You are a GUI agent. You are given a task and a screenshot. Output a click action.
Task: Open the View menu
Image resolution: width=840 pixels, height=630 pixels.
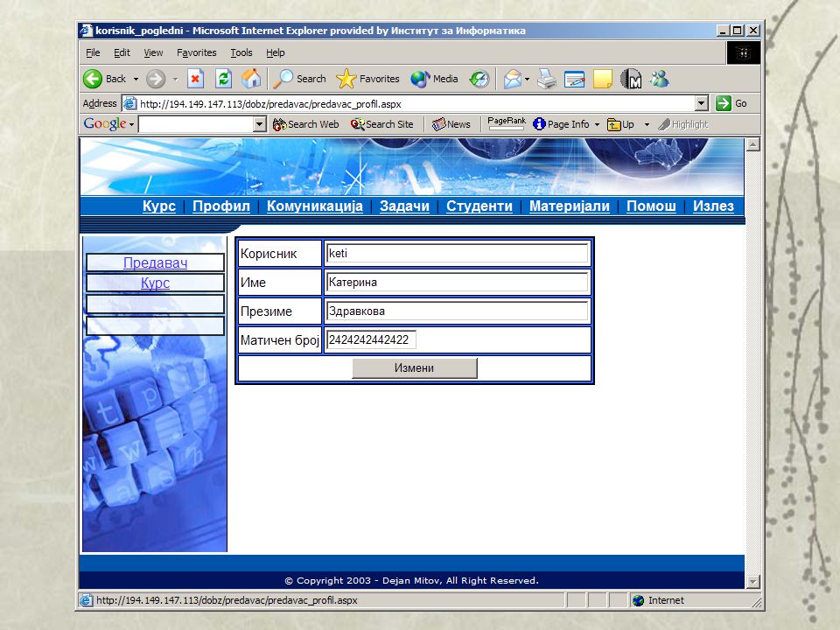point(153,52)
